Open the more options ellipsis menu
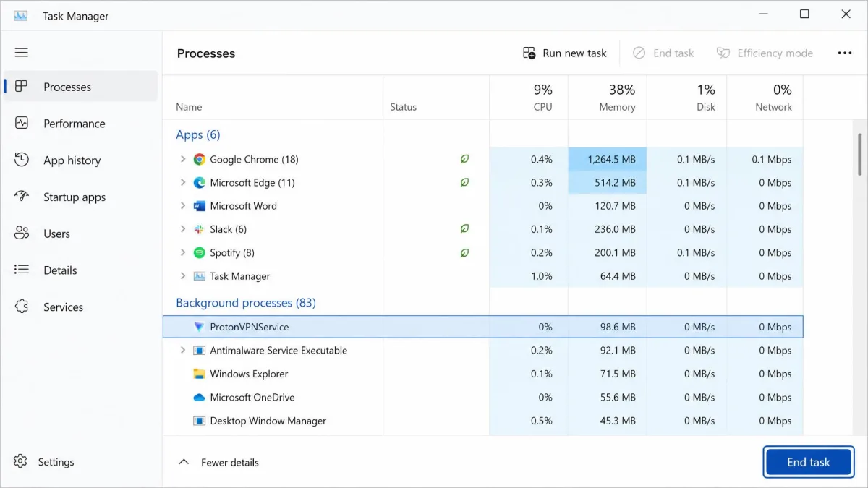This screenshot has width=868, height=488. click(844, 53)
